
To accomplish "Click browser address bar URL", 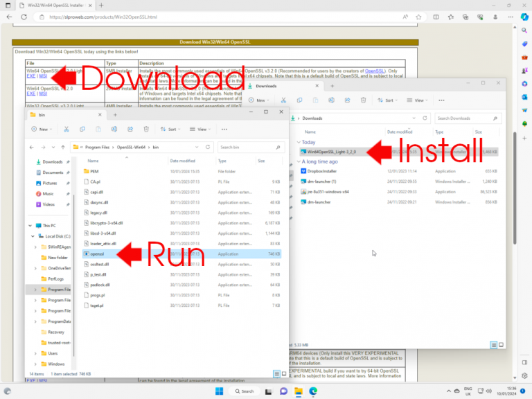I will (103, 17).
